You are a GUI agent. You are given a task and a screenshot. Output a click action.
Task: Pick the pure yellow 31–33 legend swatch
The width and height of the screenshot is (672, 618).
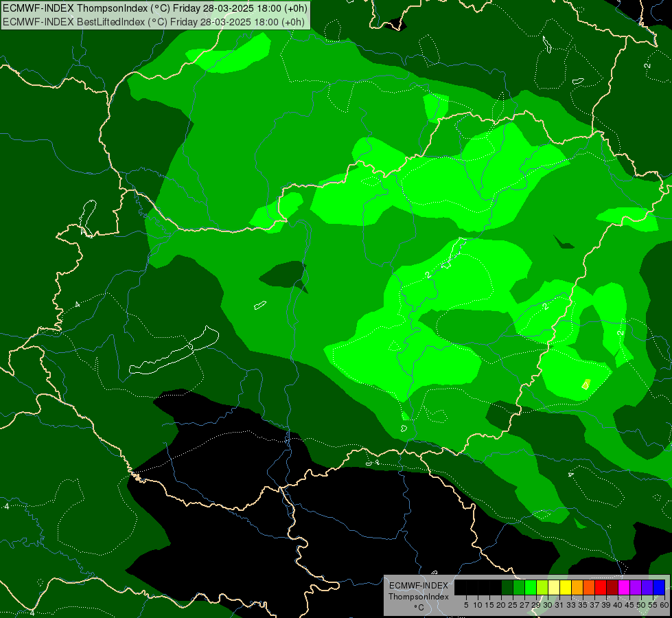click(x=566, y=587)
